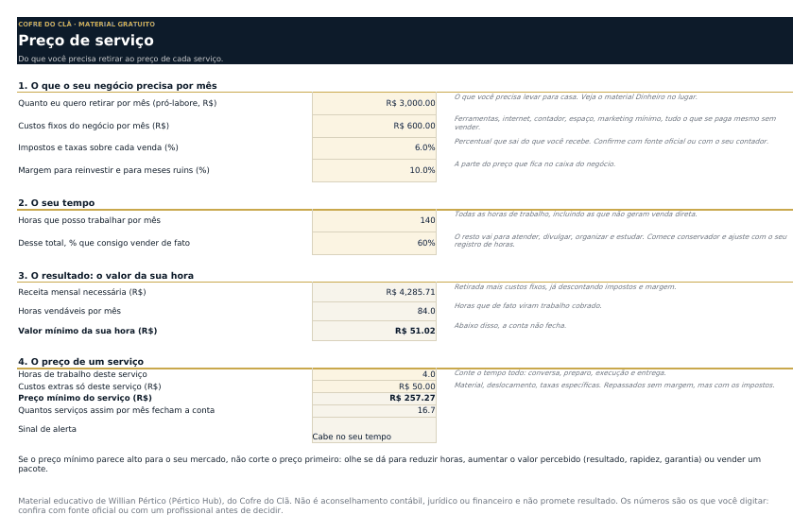Click the fixed costs R$ 600.00 cell
810x532 pixels.
click(x=374, y=126)
